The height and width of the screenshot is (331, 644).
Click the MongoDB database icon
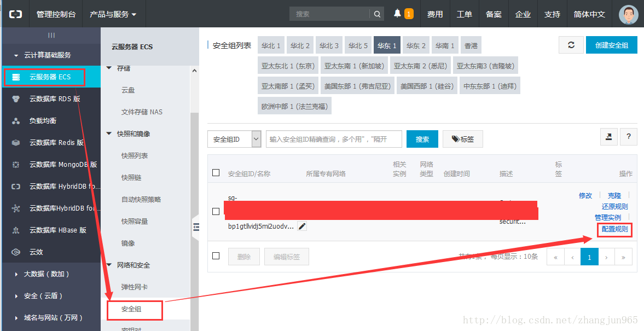coord(16,165)
